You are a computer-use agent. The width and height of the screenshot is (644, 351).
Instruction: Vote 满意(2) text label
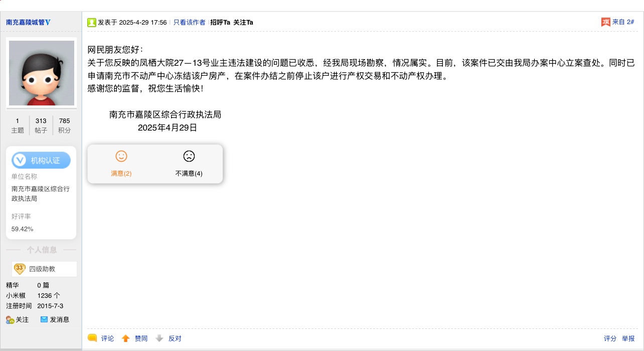121,173
